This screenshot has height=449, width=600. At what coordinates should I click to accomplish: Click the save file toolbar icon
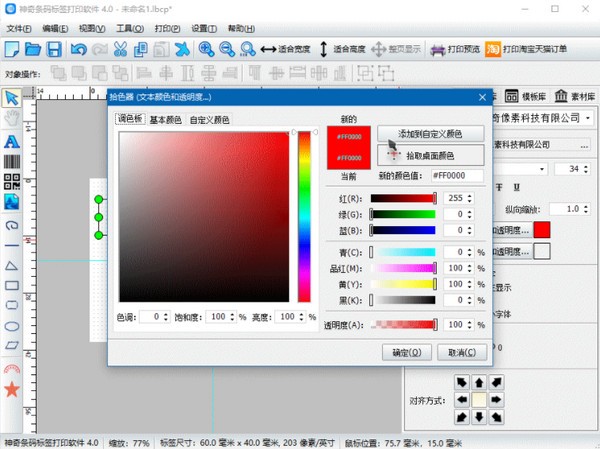coord(56,49)
